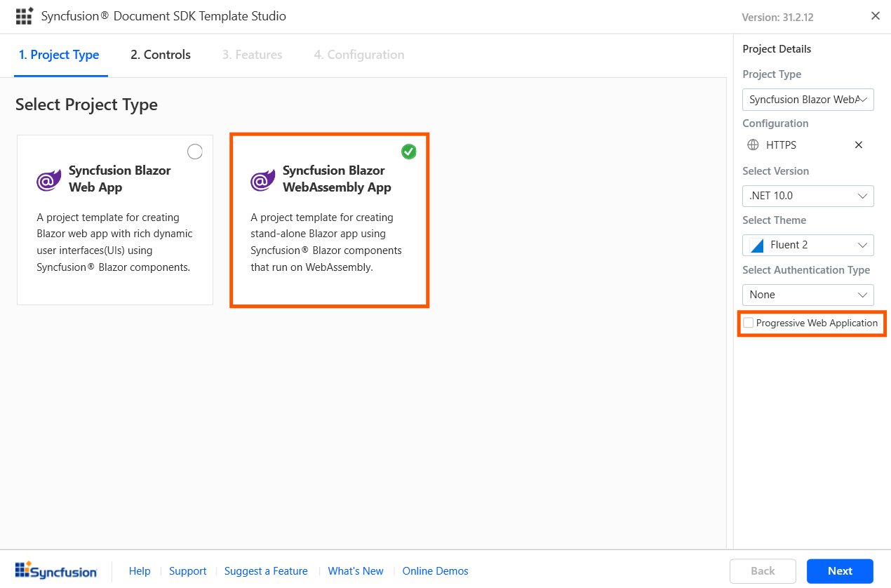Image resolution: width=891 pixels, height=588 pixels.
Task: Remove the HTTPS configuration with X icon
Action: (858, 145)
